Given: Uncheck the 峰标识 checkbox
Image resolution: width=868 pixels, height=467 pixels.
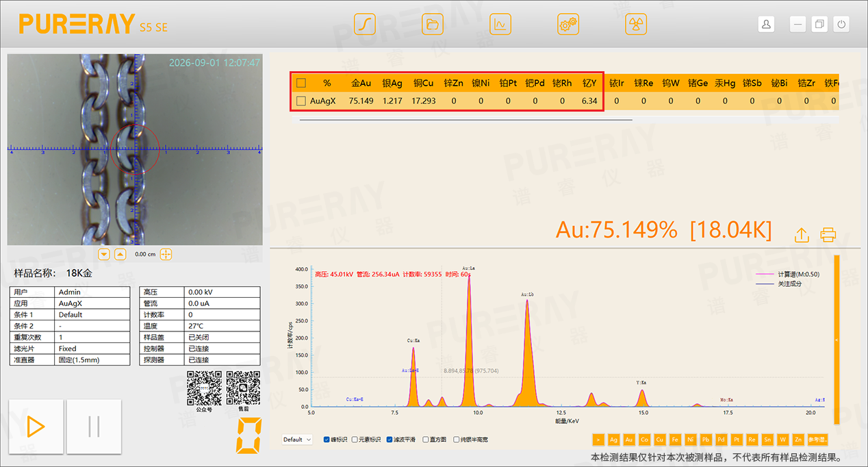Looking at the screenshot, I should pyautogui.click(x=327, y=440).
